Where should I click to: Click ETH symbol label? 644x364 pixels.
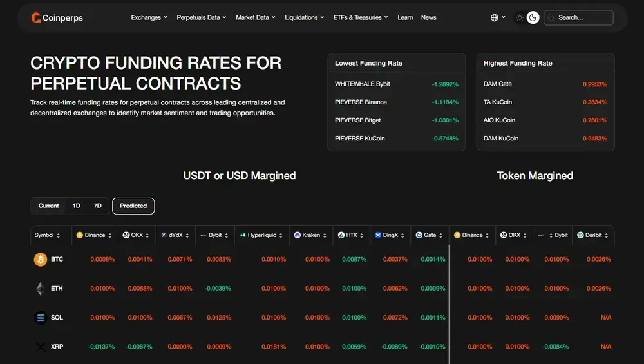pos(57,289)
